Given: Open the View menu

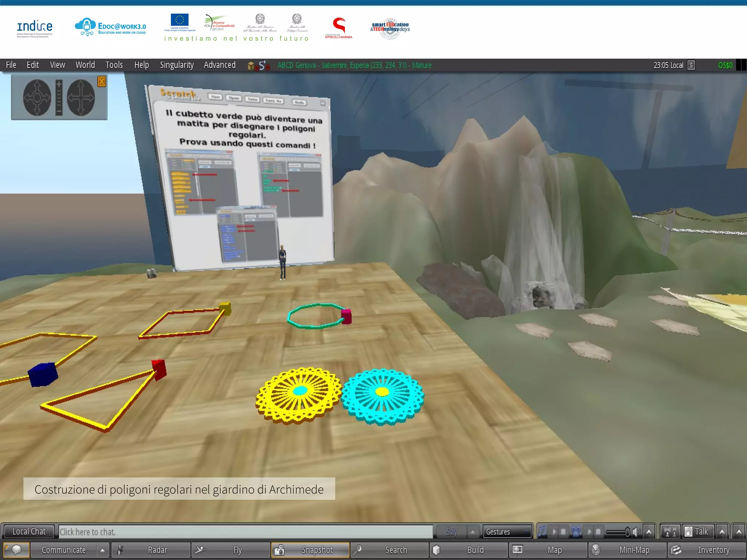Looking at the screenshot, I should pos(58,65).
